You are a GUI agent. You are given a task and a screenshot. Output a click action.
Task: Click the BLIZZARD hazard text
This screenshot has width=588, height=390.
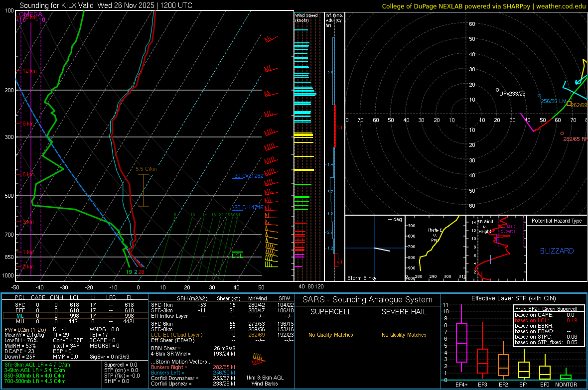(557, 251)
